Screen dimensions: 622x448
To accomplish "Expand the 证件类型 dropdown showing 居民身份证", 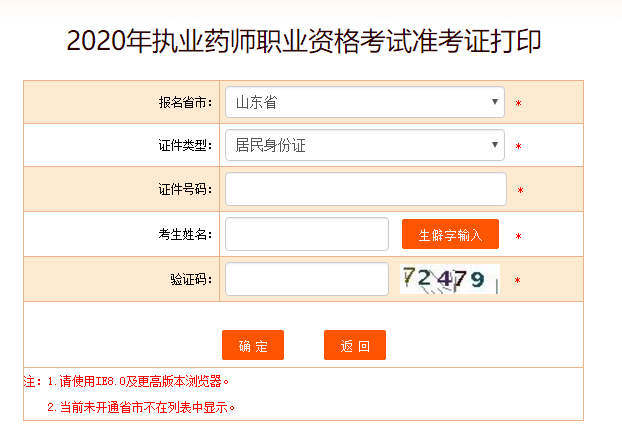I will point(365,145).
